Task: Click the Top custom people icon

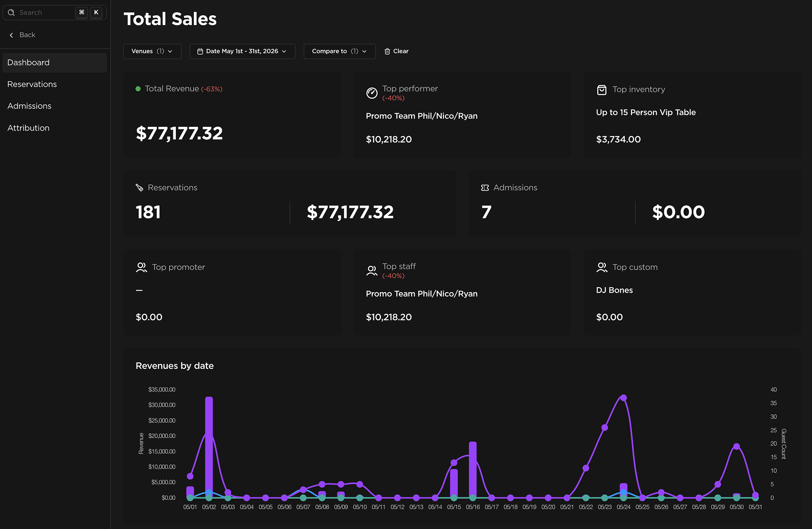Action: coord(602,267)
